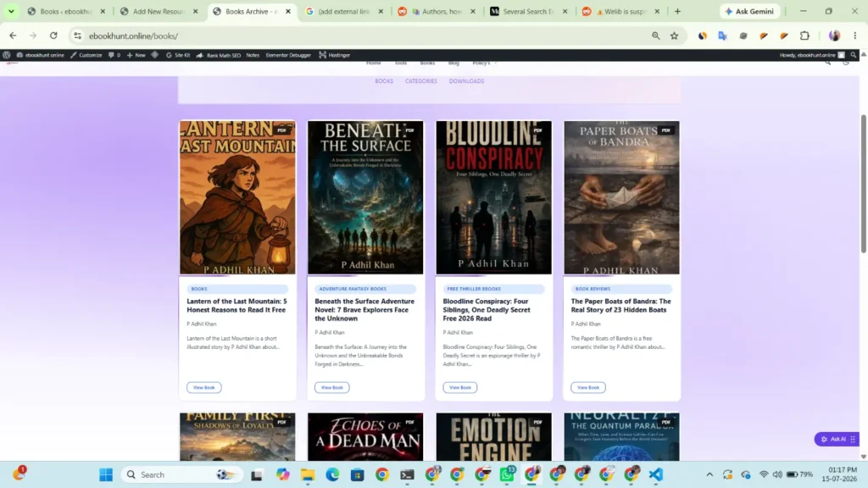Open the Terminal from the taskbar
Screen dimensions: 868x488
[x=407, y=474]
